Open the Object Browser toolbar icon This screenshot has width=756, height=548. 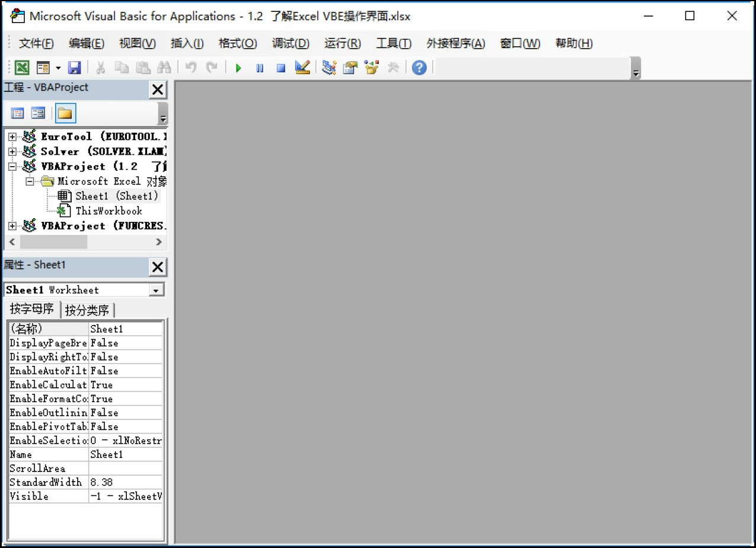pyautogui.click(x=372, y=68)
